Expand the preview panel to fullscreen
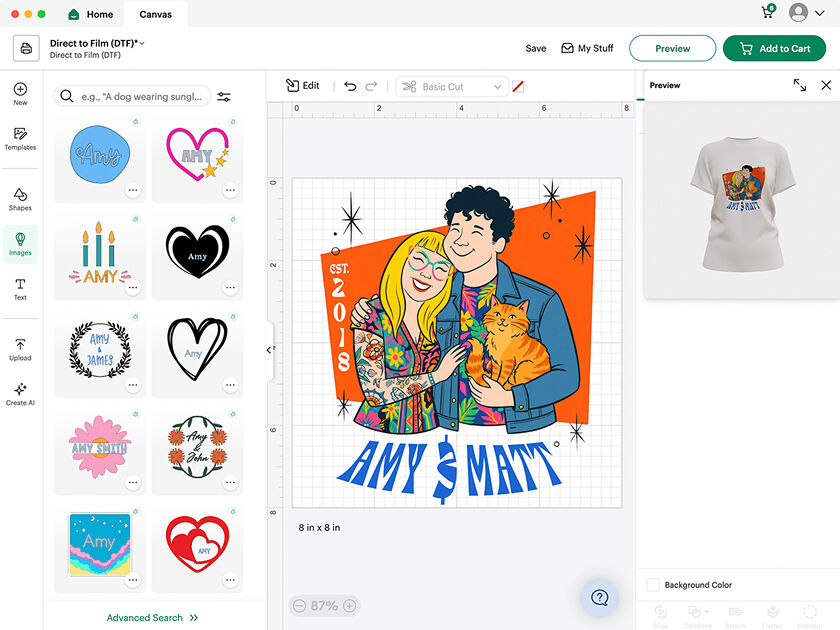This screenshot has width=840, height=630. pyautogui.click(x=799, y=86)
